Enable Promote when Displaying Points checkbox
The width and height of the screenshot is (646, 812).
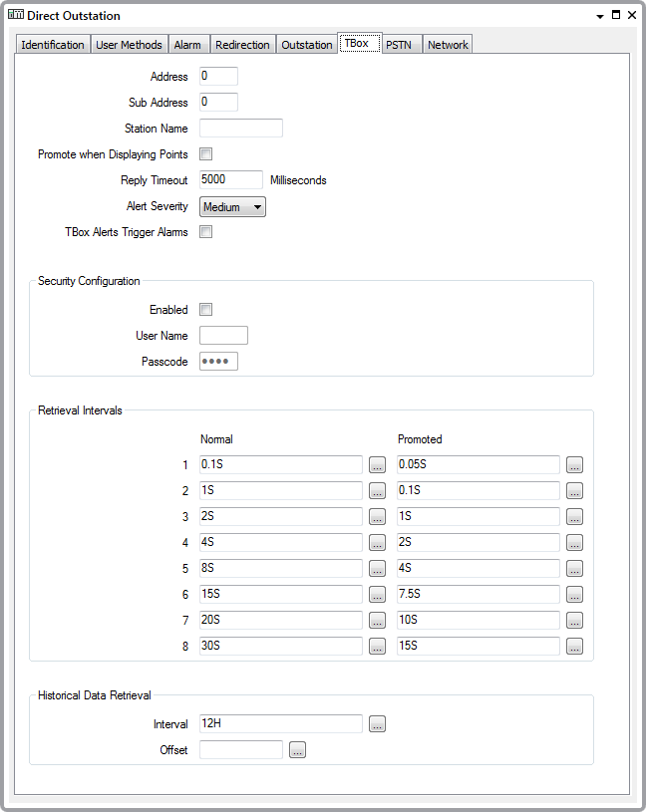click(x=206, y=154)
